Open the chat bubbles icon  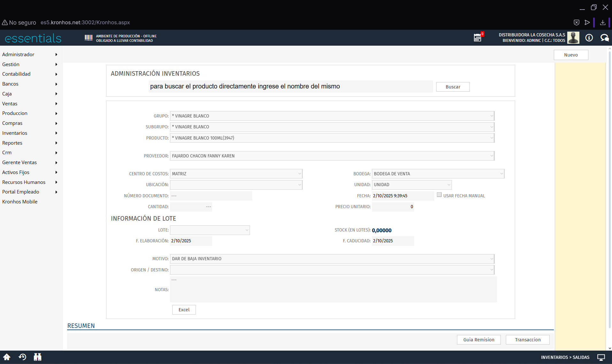coord(604,38)
